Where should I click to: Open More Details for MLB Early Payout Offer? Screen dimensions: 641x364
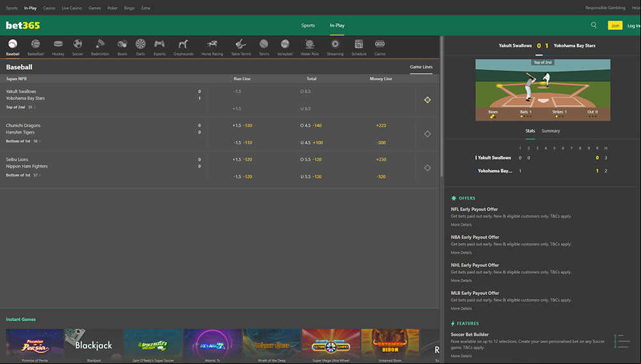coord(461,308)
